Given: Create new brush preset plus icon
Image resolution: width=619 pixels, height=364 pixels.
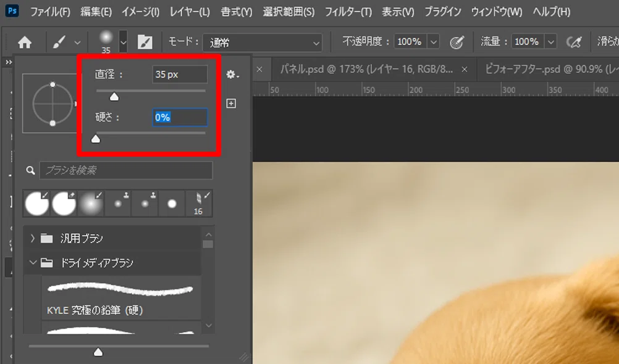Looking at the screenshot, I should click(x=231, y=103).
